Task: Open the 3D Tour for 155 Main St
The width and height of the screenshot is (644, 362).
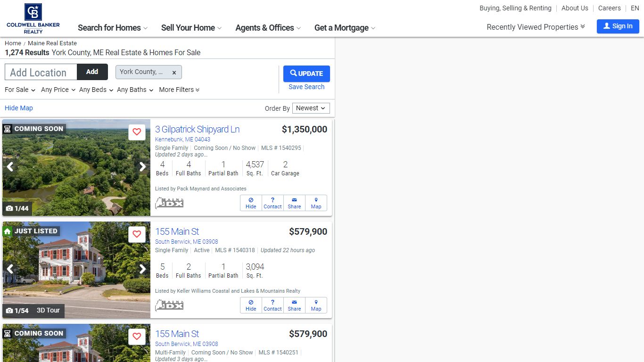Action: click(x=48, y=311)
